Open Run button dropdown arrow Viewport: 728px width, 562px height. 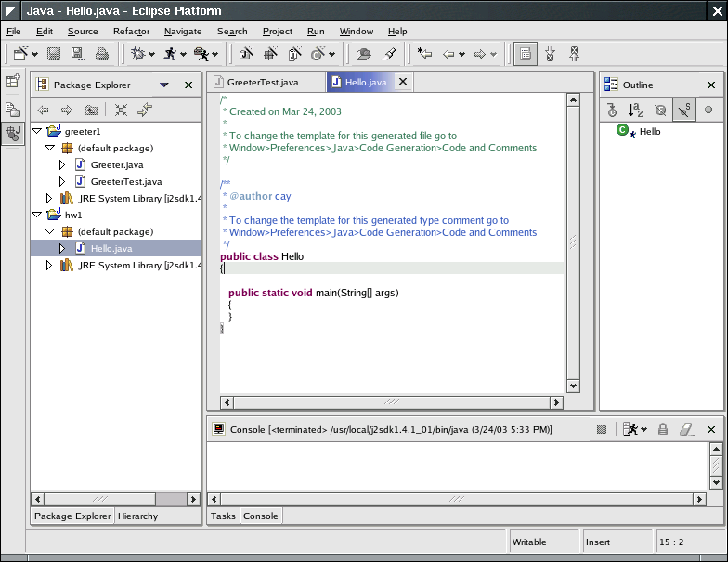pos(183,55)
